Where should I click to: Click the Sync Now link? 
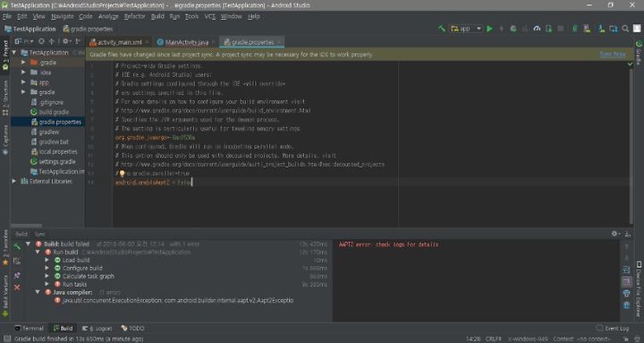click(x=613, y=55)
